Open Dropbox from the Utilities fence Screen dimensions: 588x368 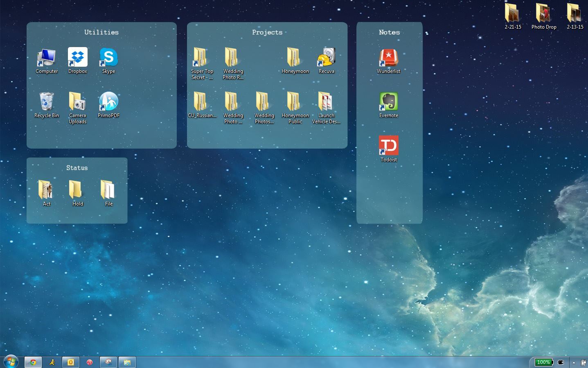(x=77, y=57)
